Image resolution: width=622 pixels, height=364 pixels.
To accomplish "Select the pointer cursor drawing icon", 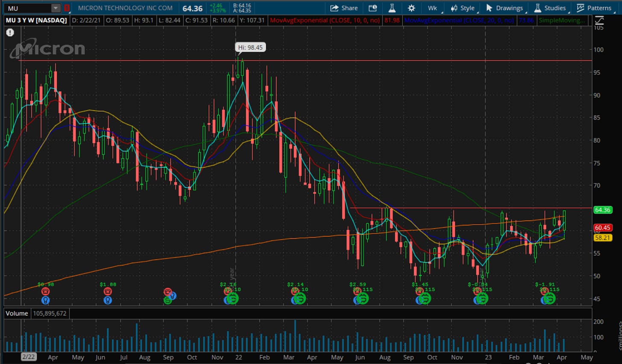I will pos(490,8).
